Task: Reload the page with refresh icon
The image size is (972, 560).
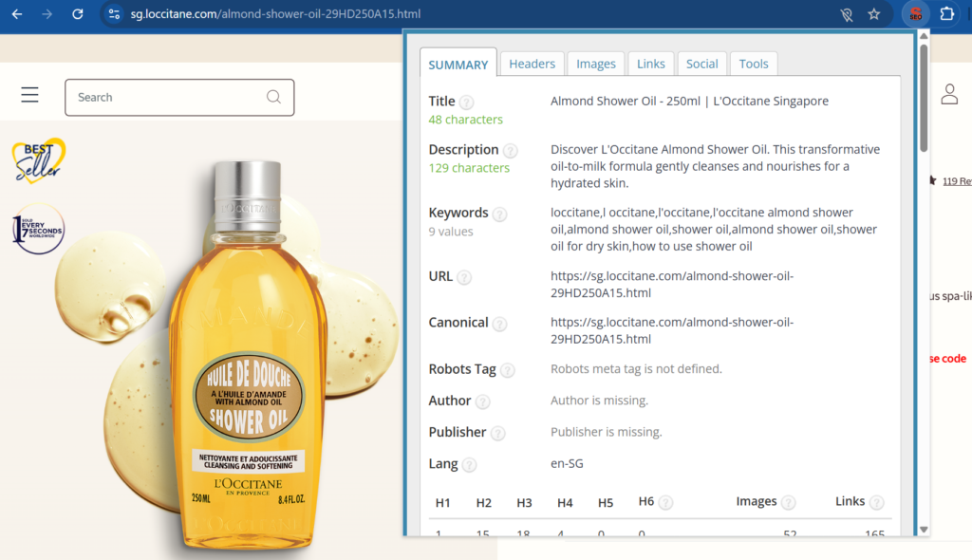Action: point(78,14)
